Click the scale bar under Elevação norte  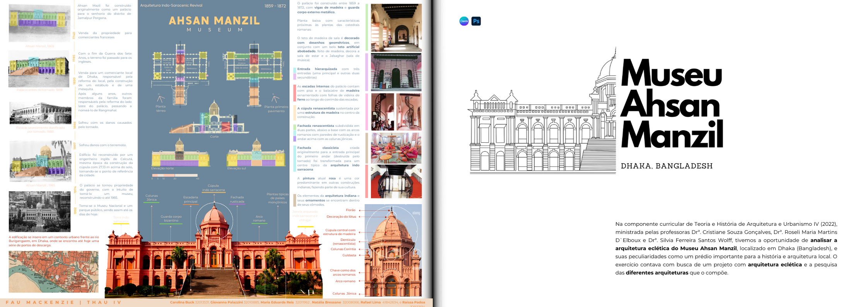tap(175, 176)
